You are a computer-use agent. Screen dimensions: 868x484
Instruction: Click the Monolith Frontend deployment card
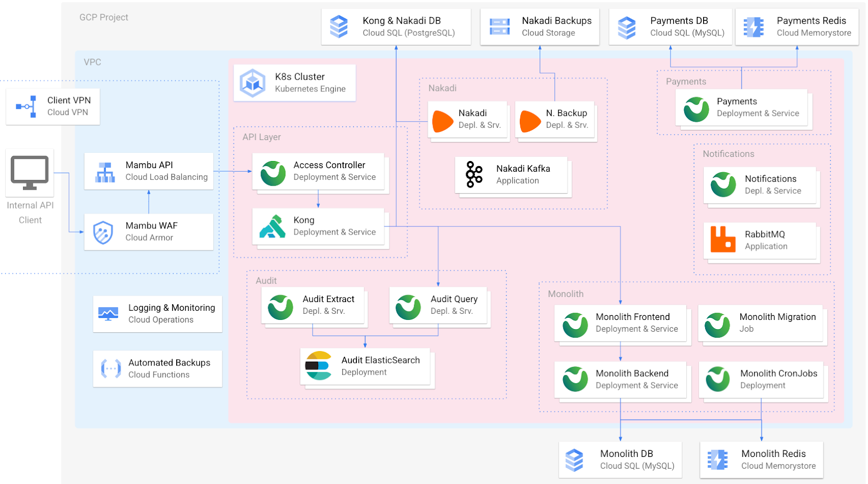(x=620, y=323)
